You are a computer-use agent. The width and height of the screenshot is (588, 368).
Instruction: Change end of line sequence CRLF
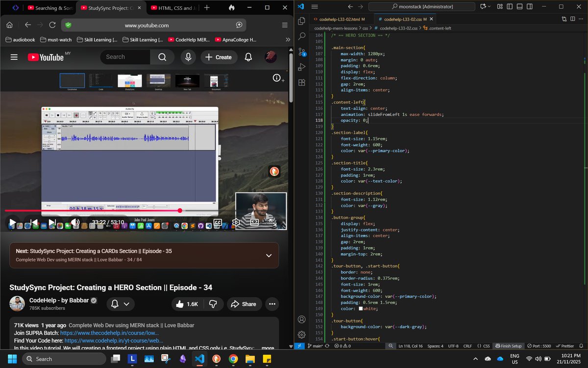coord(467,346)
